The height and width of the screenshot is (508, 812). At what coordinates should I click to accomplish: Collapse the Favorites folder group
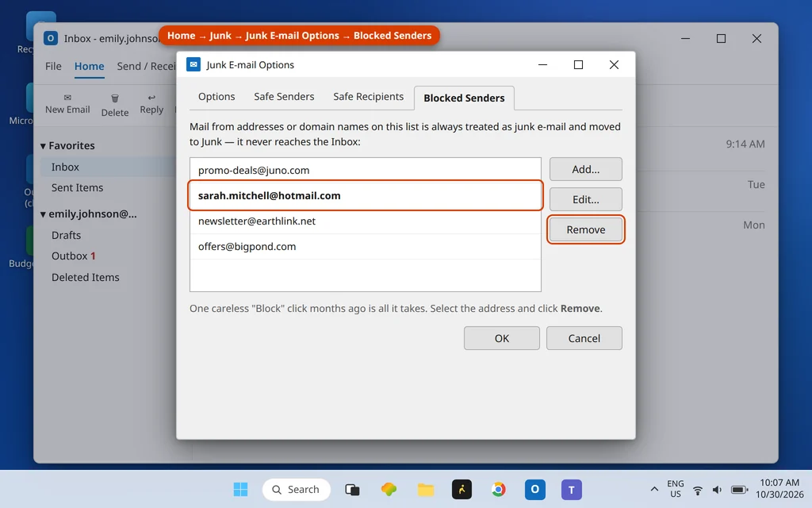tap(43, 146)
